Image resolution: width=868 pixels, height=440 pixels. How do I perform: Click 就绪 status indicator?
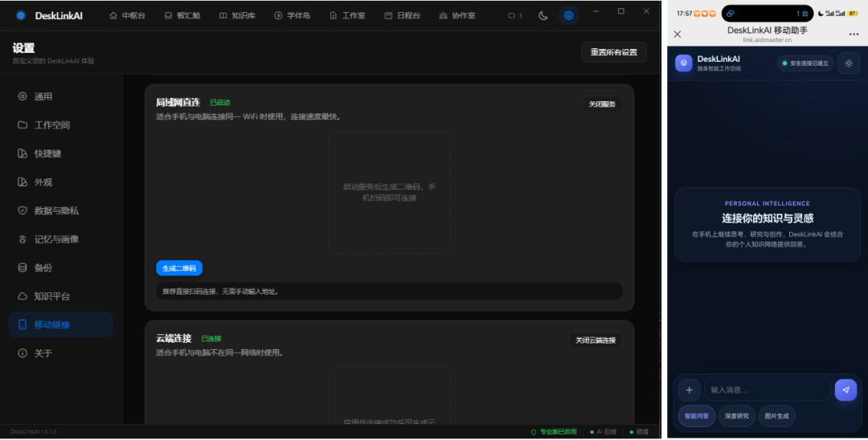[x=640, y=432]
